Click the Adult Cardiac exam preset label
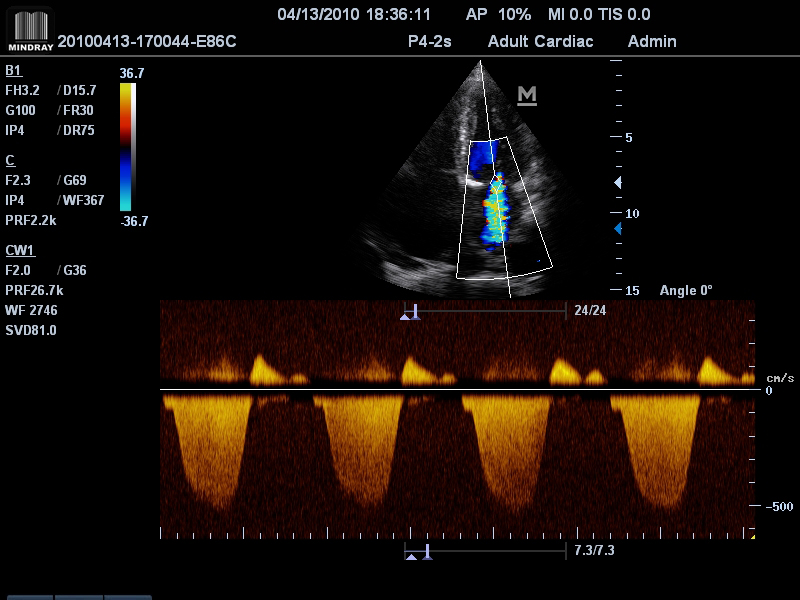Image resolution: width=800 pixels, height=600 pixels. (540, 41)
